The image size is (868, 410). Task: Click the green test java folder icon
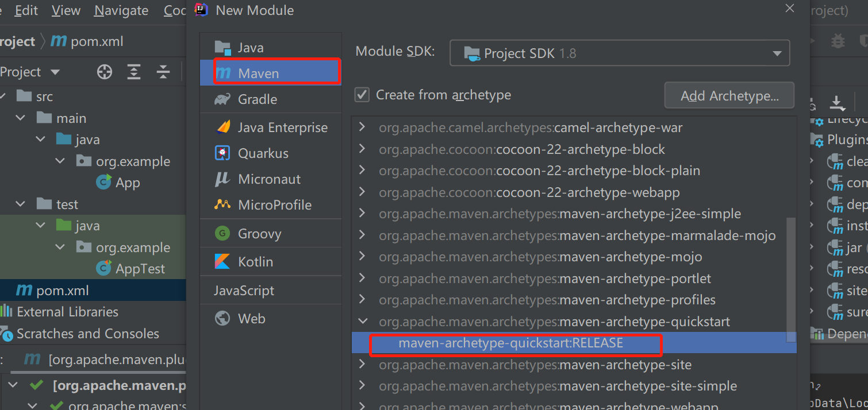(64, 225)
